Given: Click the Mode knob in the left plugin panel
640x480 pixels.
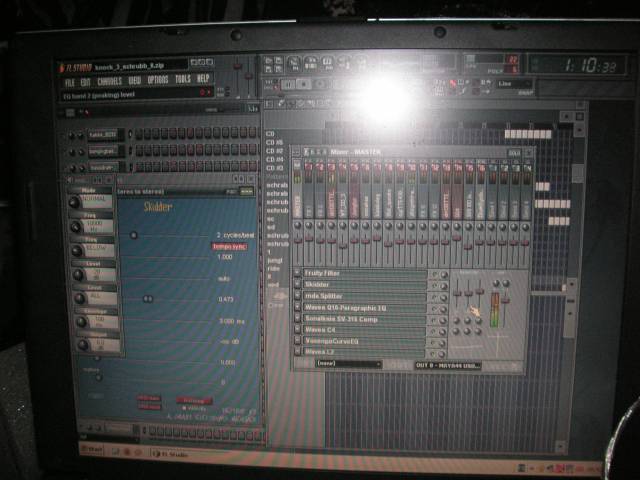Looking at the screenshot, I should [75, 202].
